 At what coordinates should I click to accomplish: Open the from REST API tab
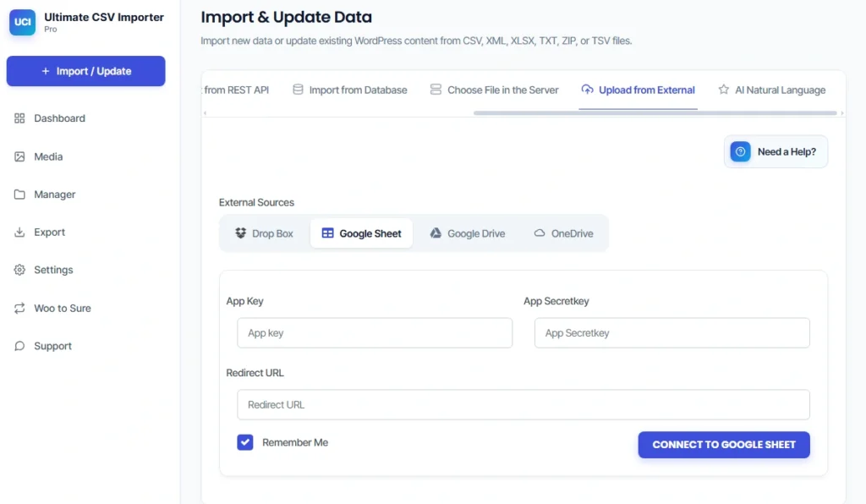click(237, 90)
